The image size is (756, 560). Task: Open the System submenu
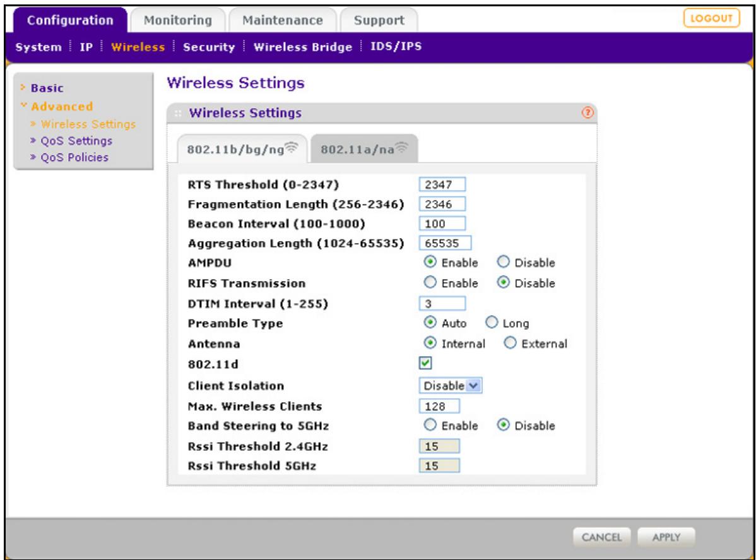38,47
